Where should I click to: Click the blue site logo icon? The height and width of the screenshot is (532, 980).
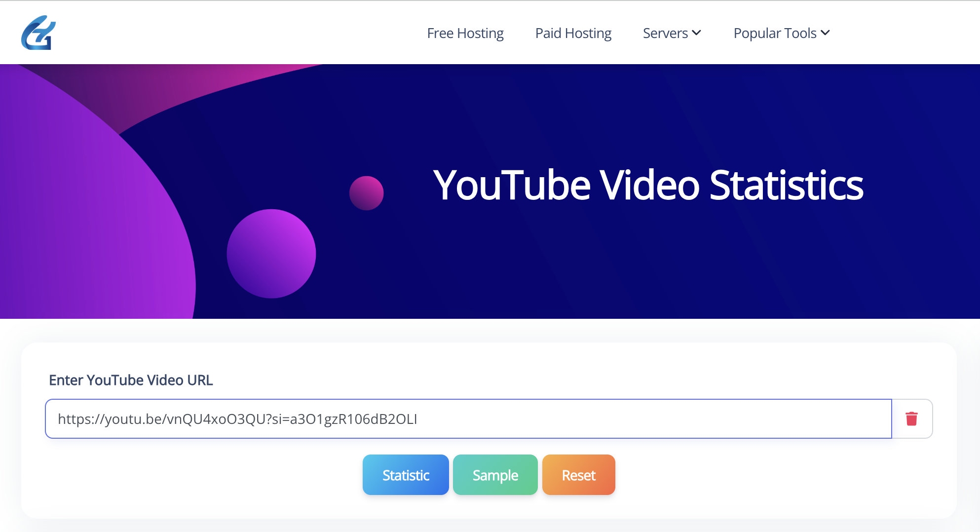[38, 33]
